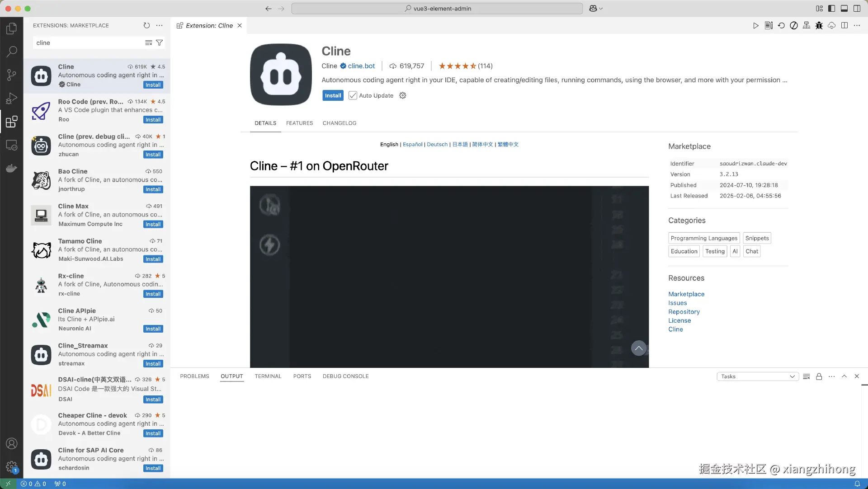Open the Manage gear in activity bar

[12, 466]
